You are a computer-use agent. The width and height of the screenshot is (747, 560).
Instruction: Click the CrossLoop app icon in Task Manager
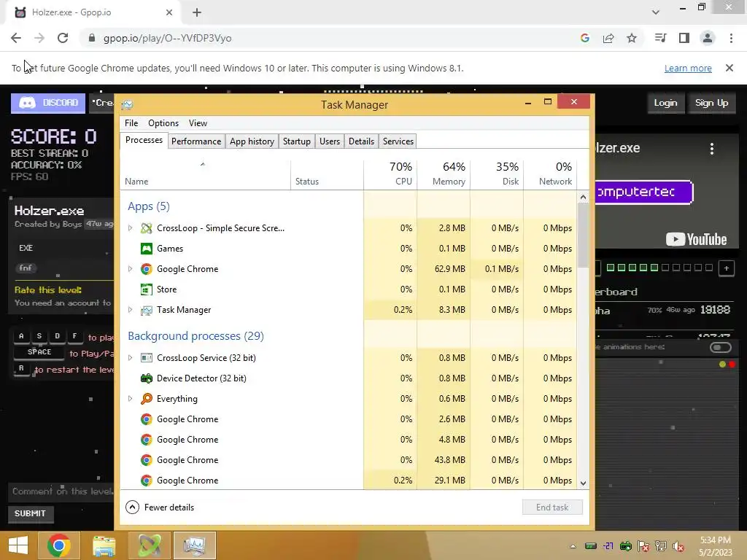146,228
